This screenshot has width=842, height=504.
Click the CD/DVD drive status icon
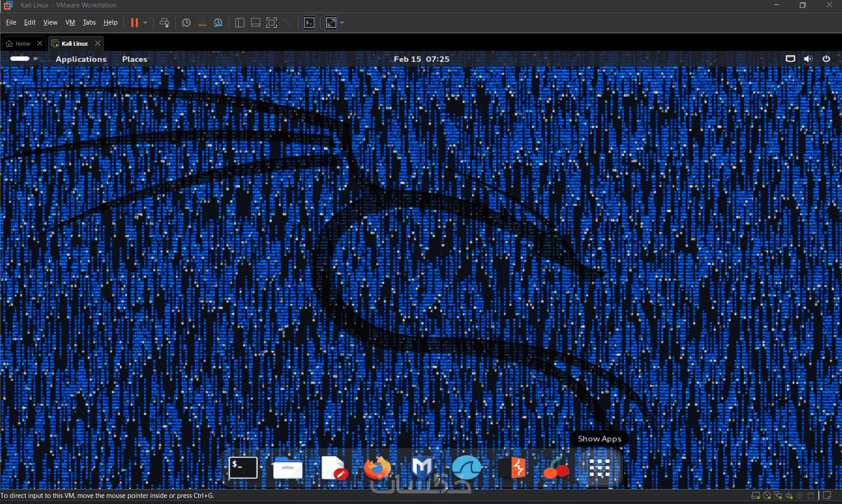[x=767, y=496]
